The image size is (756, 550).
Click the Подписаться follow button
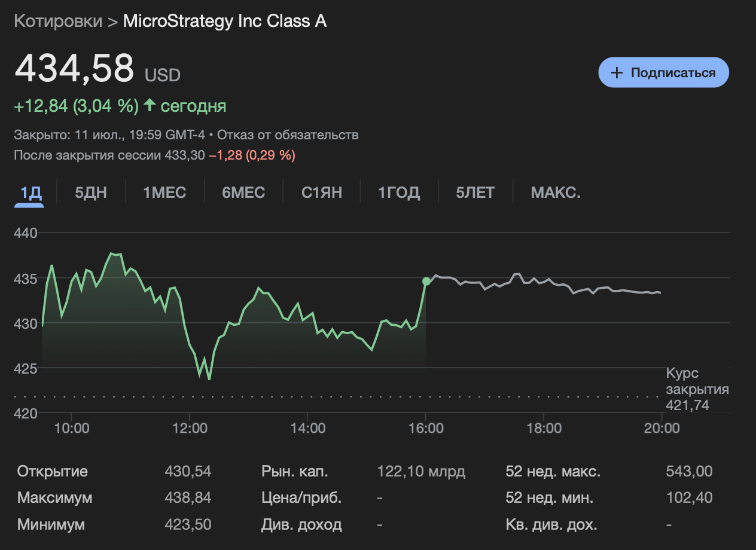(664, 72)
